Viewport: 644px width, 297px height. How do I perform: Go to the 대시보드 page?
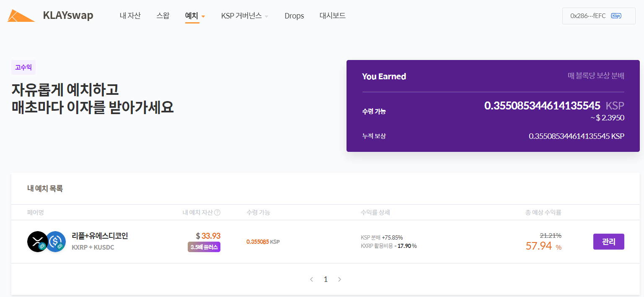[x=333, y=16]
